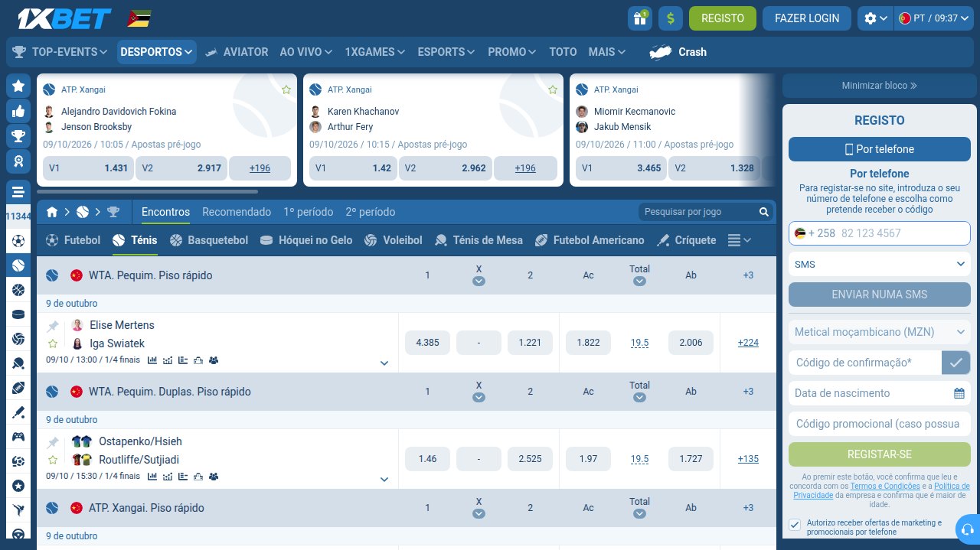Image resolution: width=980 pixels, height=550 pixels.
Task: Toggle marketing offers authorization checkbox
Action: (795, 525)
